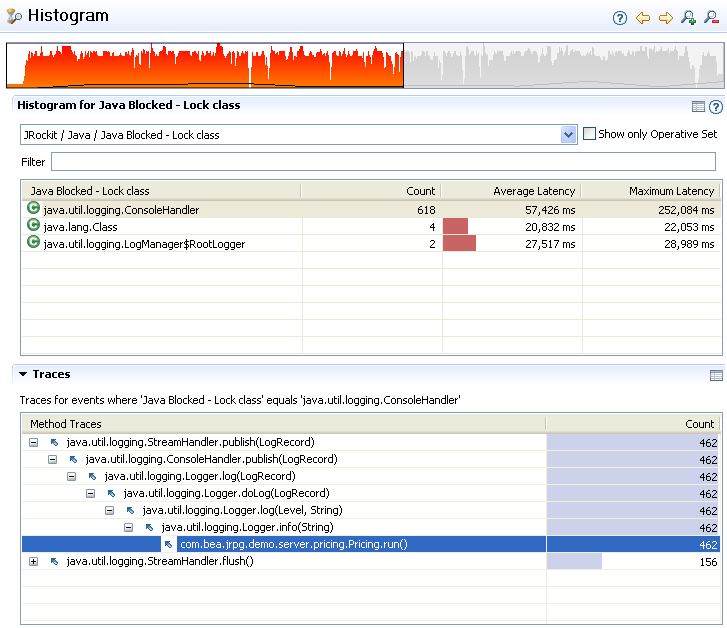Open the table settings icon in the Traces section
This screenshot has height=628, width=727.
716,375
